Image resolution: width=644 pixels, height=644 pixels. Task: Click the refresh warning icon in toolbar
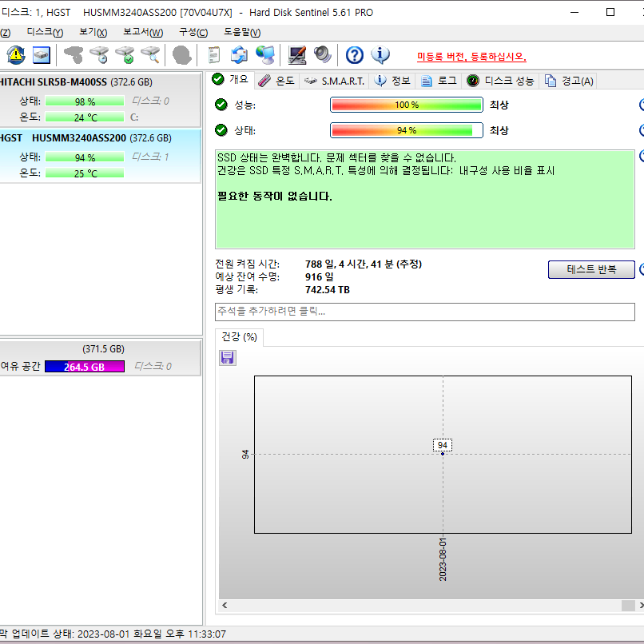[x=16, y=55]
